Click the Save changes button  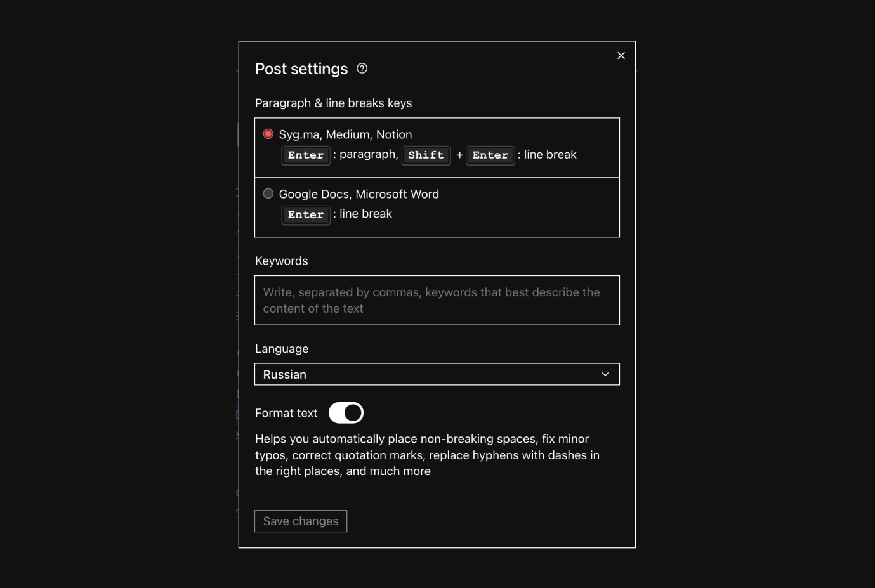pyautogui.click(x=301, y=521)
